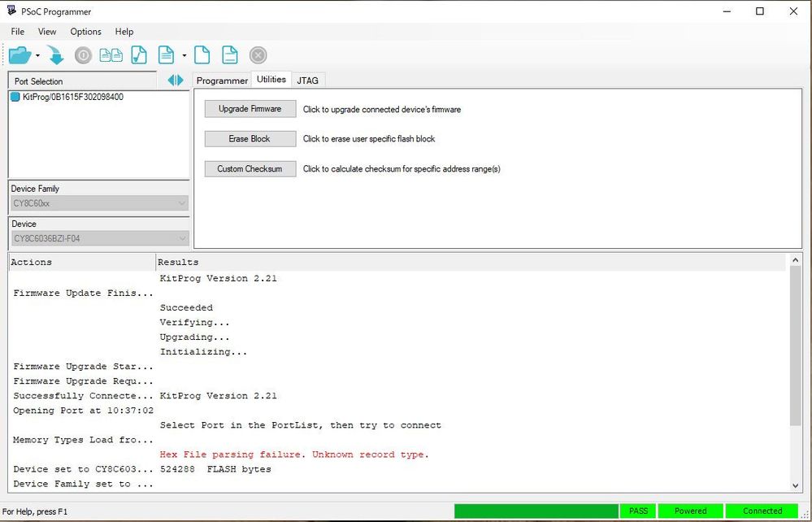This screenshot has width=812, height=522.
Task: Click the document icon with single bottom line
Action: tap(229, 55)
